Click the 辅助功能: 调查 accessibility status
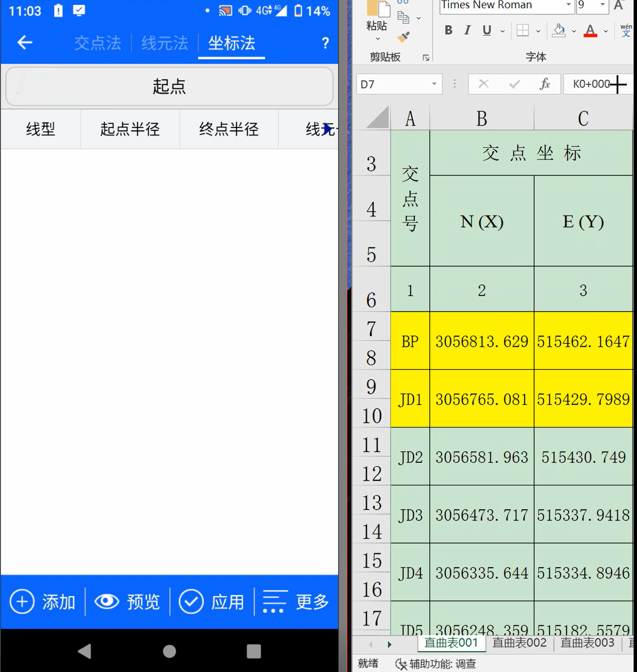Viewport: 637px width, 672px height. 436,664
